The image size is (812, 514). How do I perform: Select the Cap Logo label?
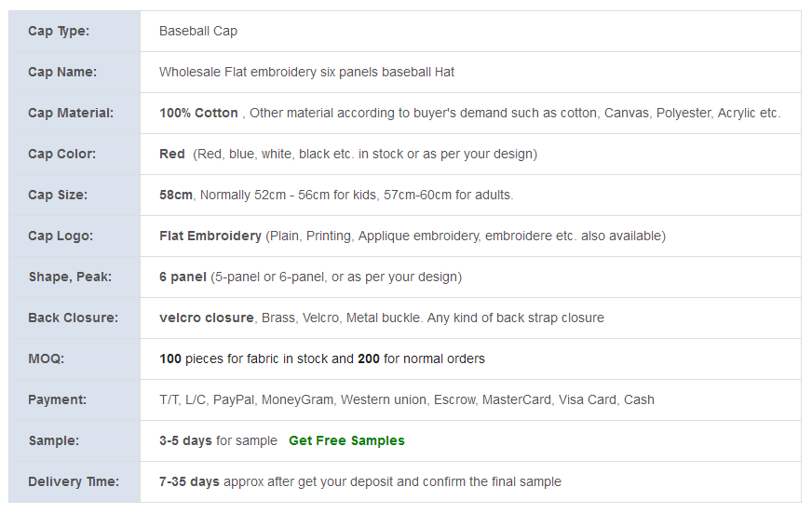pos(61,236)
